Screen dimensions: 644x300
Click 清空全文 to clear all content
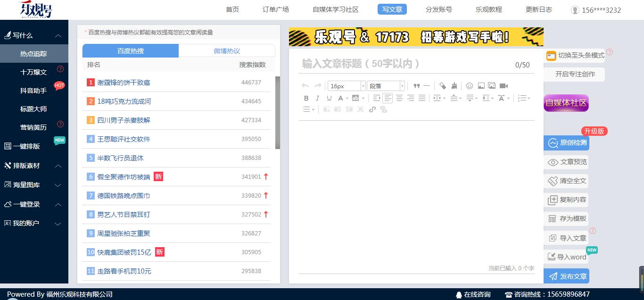tap(570, 181)
